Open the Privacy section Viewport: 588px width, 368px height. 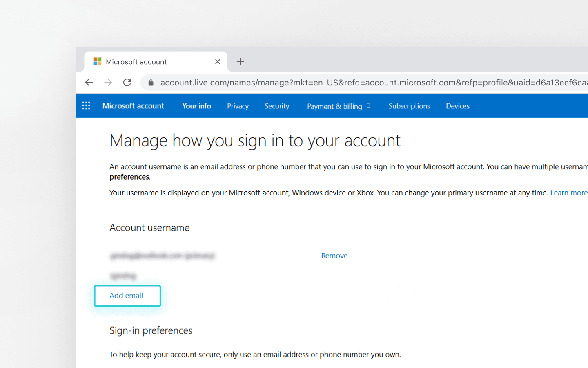[238, 106]
